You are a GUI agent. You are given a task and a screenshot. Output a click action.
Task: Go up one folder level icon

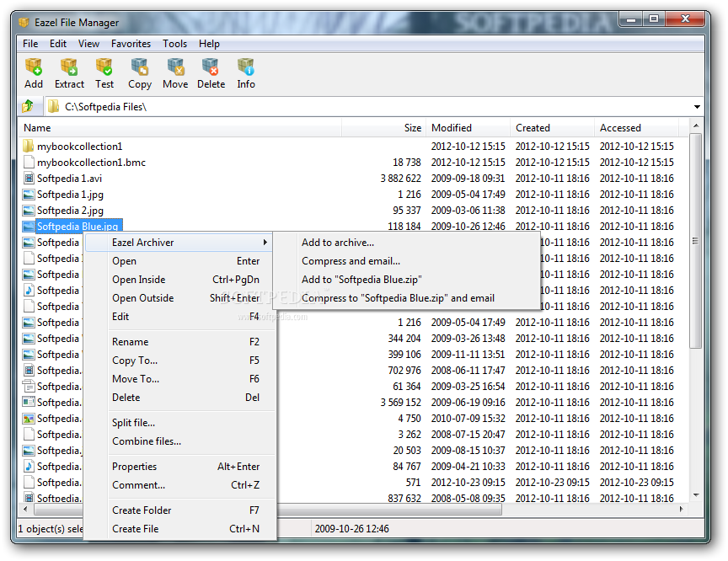pyautogui.click(x=28, y=106)
